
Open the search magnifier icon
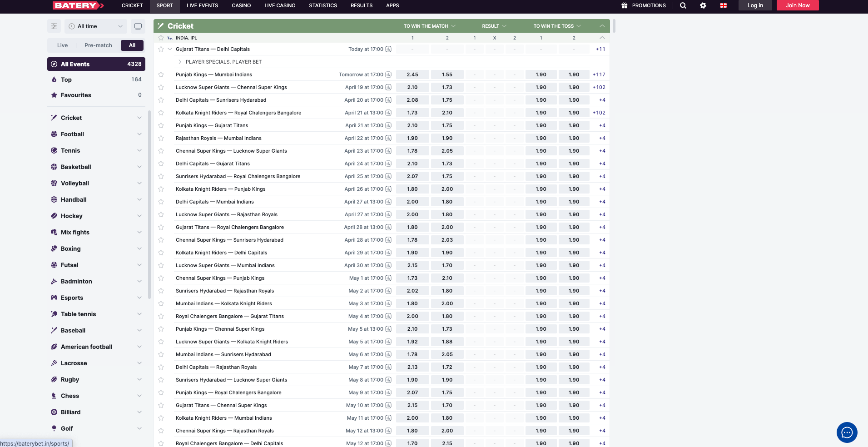(683, 5)
